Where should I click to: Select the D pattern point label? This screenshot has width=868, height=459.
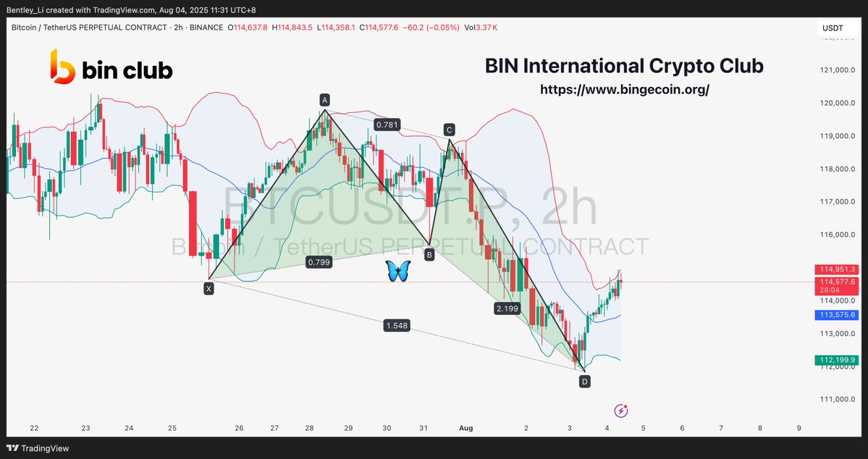point(584,382)
